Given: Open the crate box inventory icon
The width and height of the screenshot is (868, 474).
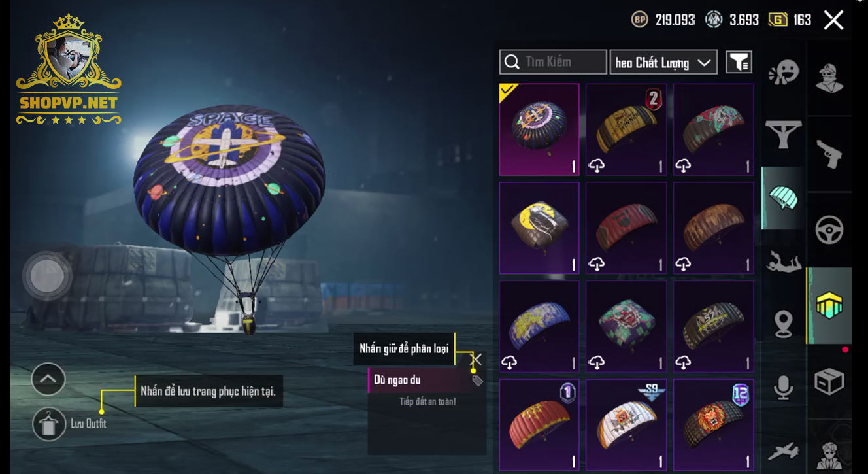Looking at the screenshot, I should point(829,382).
